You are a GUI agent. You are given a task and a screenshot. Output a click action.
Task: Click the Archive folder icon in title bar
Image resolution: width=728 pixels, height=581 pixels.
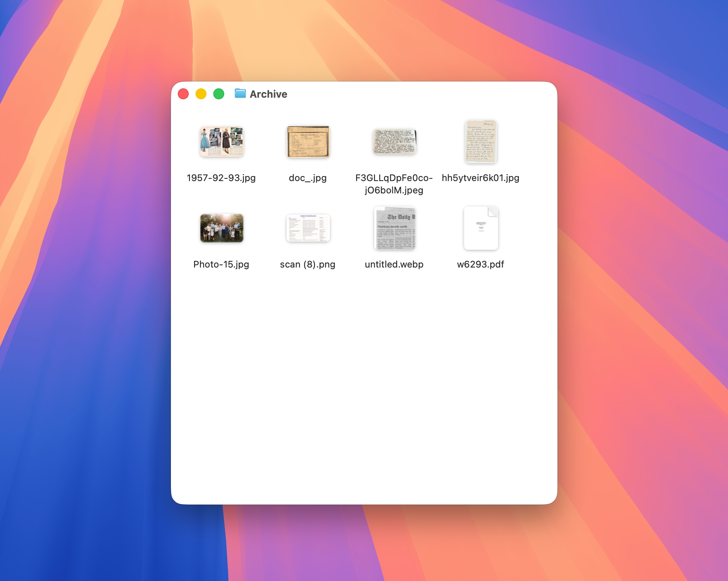click(x=240, y=94)
